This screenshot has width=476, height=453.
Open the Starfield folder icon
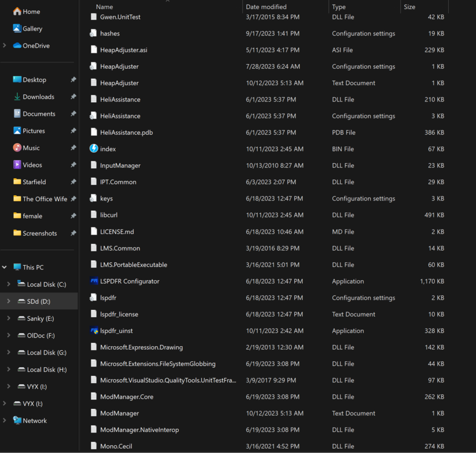pyautogui.click(x=17, y=182)
